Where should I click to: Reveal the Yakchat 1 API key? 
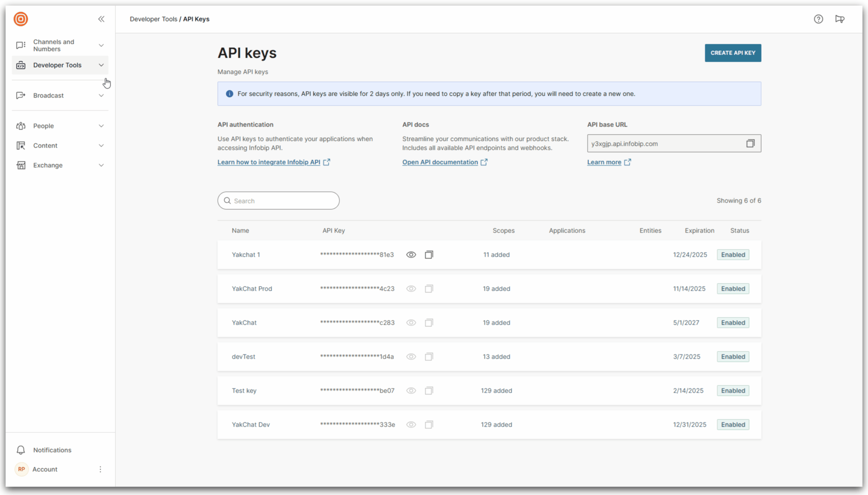411,254
